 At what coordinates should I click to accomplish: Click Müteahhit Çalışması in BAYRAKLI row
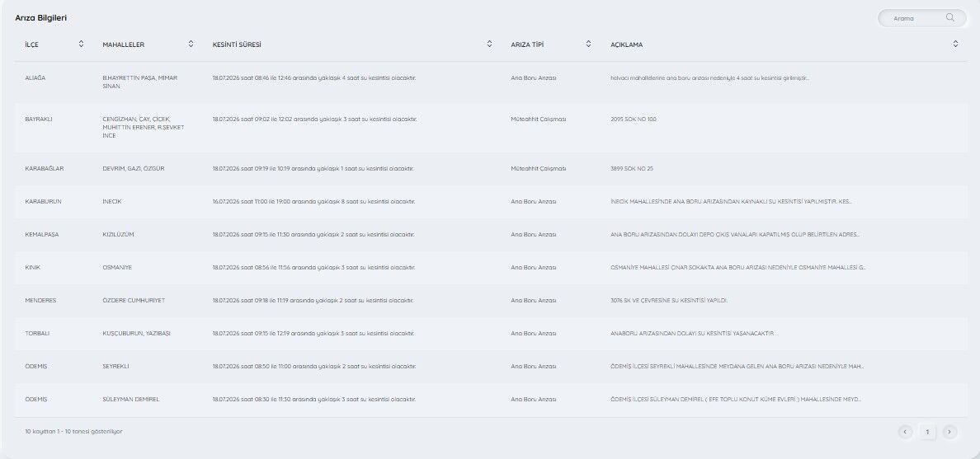[538, 119]
